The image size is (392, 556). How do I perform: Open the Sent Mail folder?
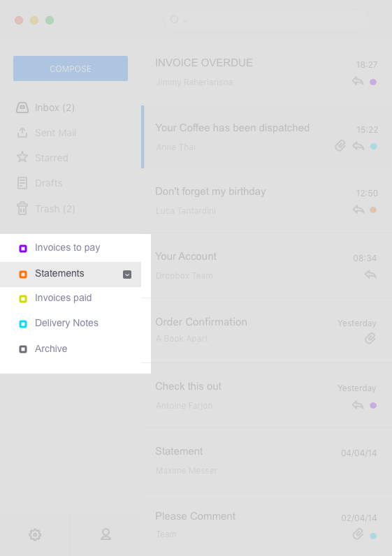71,133
